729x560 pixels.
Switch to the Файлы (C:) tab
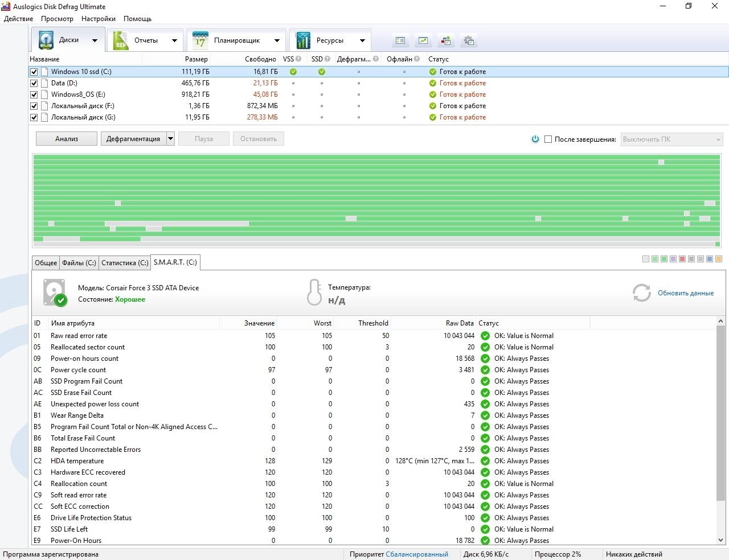[x=79, y=262]
